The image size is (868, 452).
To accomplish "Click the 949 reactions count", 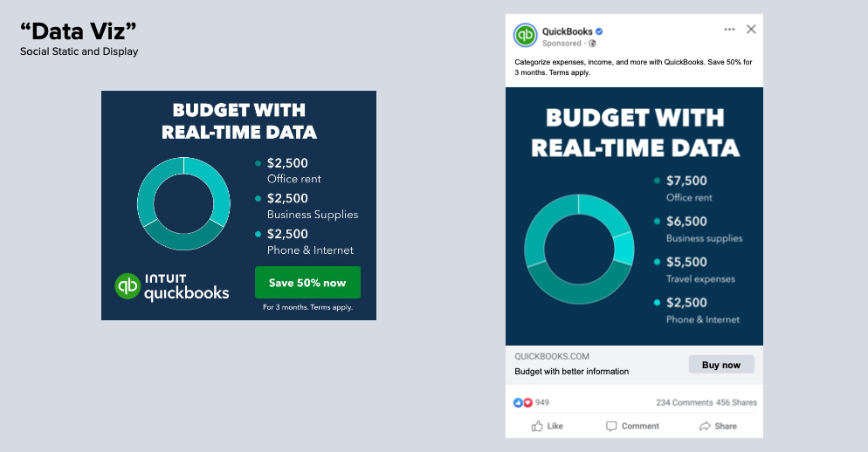I will point(542,402).
